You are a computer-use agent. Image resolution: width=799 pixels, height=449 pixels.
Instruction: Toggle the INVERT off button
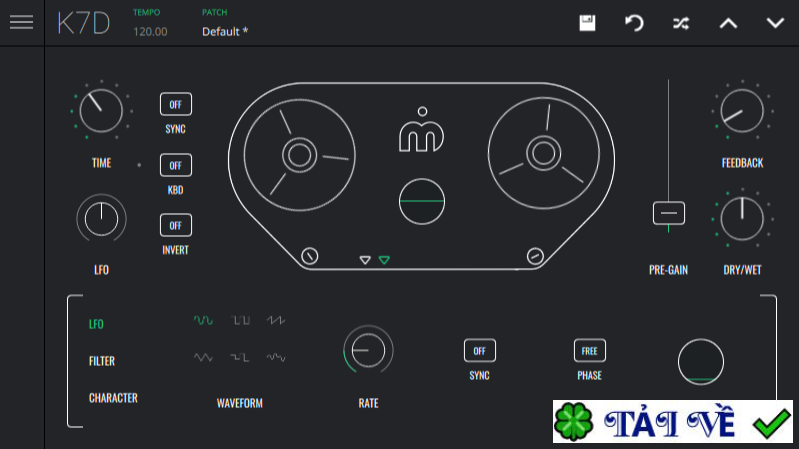pos(176,225)
